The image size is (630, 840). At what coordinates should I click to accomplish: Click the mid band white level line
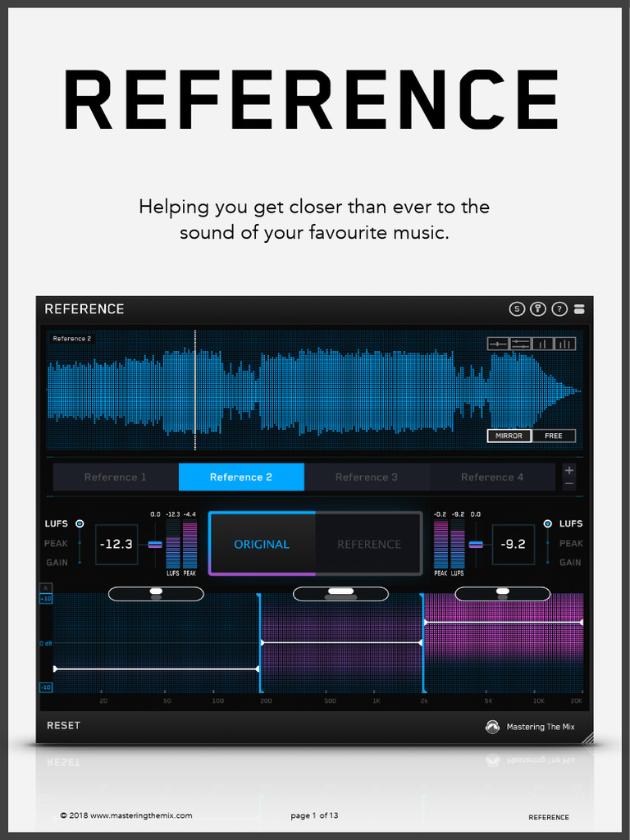[341, 642]
